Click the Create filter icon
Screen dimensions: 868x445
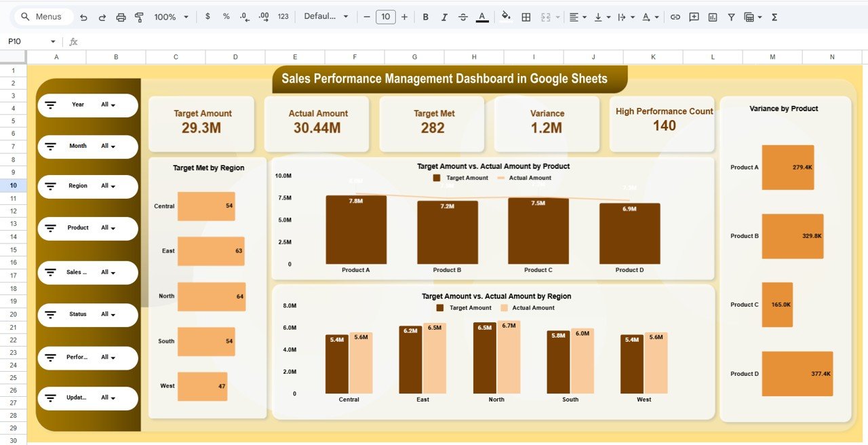(731, 17)
